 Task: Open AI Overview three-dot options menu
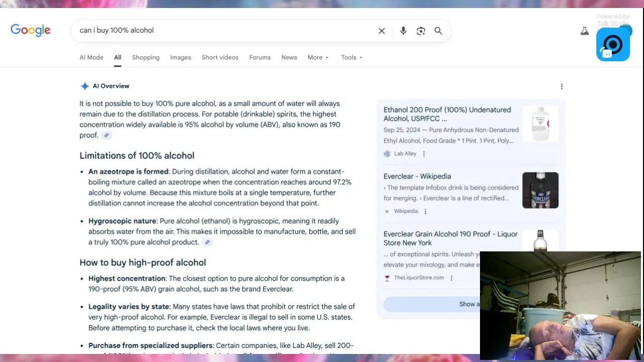(561, 86)
